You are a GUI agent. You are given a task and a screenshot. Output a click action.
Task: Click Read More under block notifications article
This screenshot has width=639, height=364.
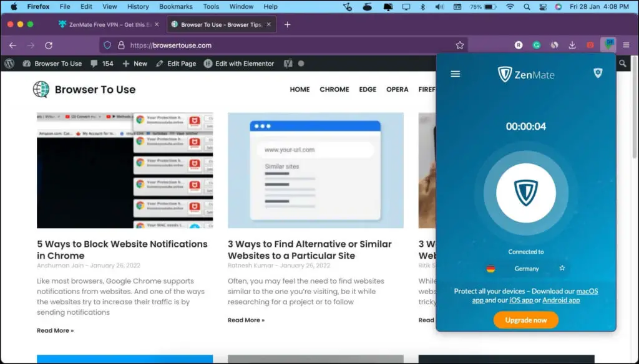(x=56, y=330)
